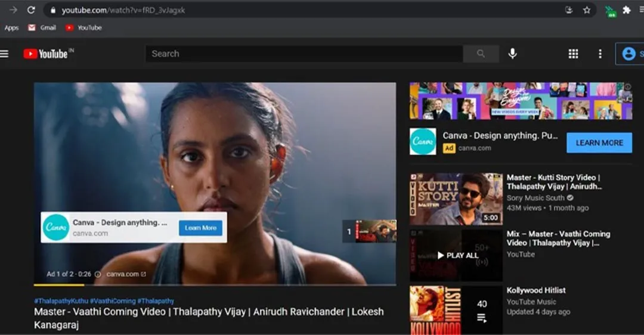Open the Kutti Story video thumbnail
Viewport: 644px width, 335px height.
point(456,199)
